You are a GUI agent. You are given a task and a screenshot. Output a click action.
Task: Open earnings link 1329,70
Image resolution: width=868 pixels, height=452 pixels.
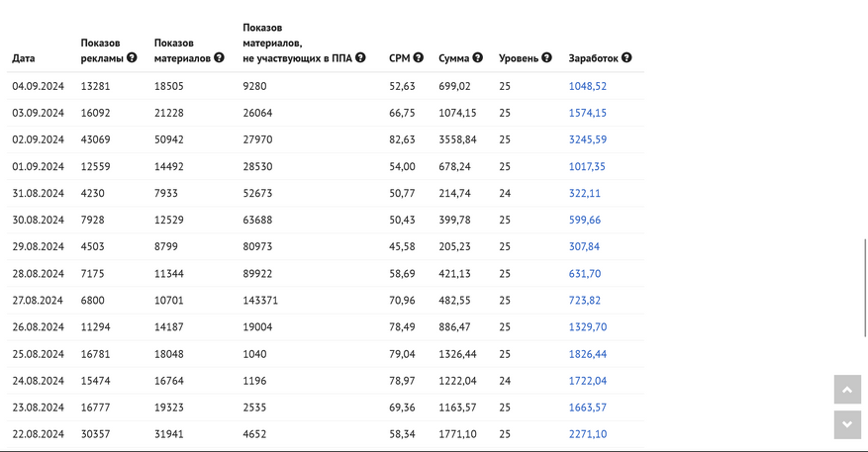point(587,326)
